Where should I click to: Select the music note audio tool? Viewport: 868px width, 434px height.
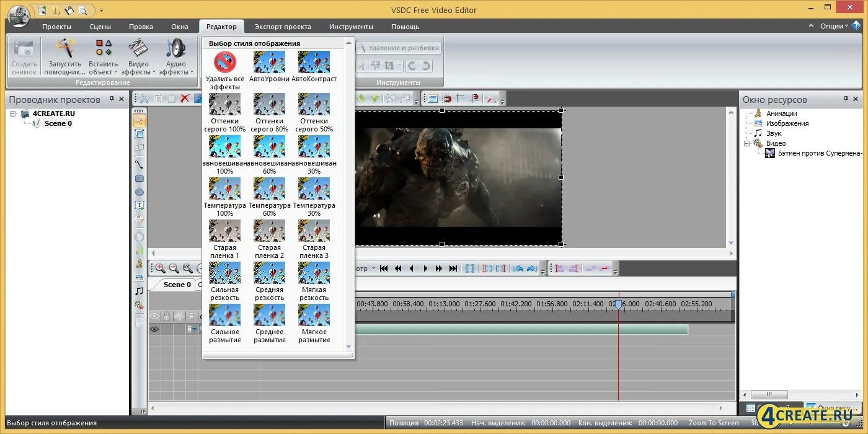(x=139, y=291)
